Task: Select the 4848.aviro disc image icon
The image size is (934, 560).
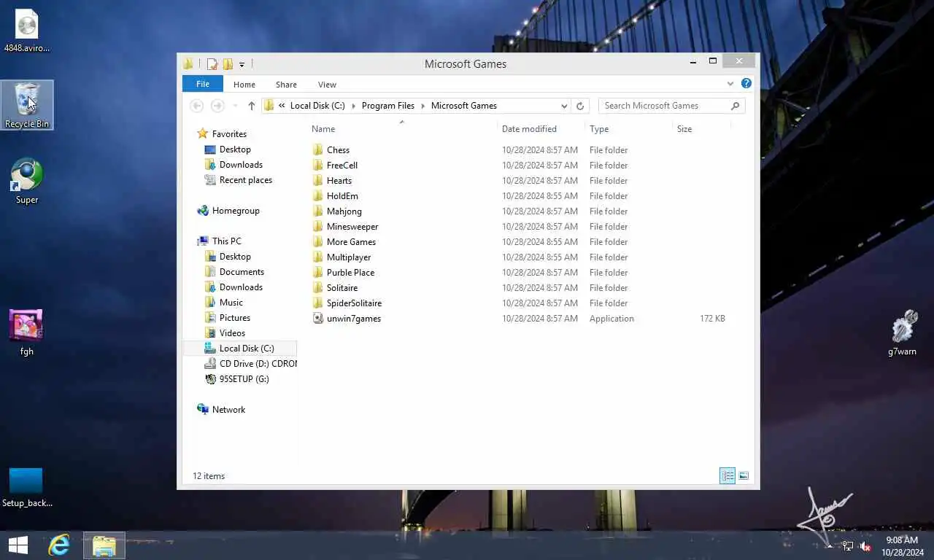Action: (27, 31)
